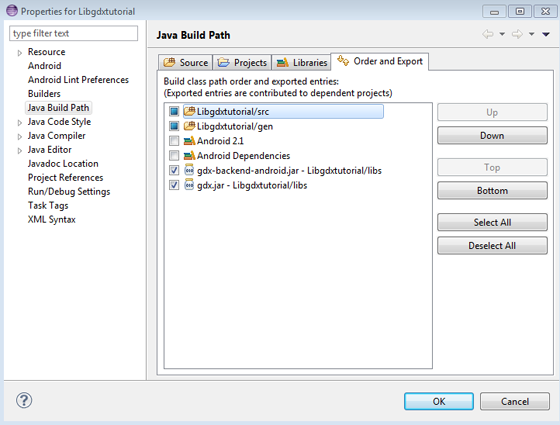Image resolution: width=560 pixels, height=425 pixels.
Task: Click the Source tab folder icon
Action: [169, 62]
